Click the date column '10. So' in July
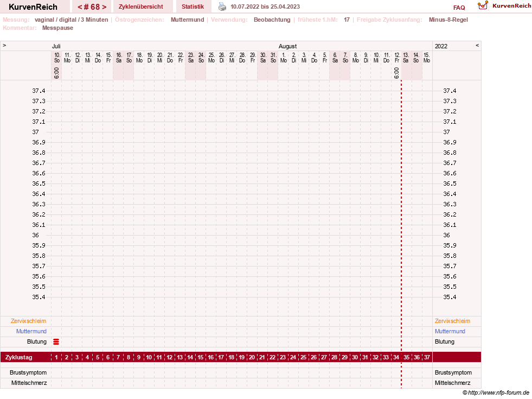Image resolution: width=532 pixels, height=399 pixels. 57,58
